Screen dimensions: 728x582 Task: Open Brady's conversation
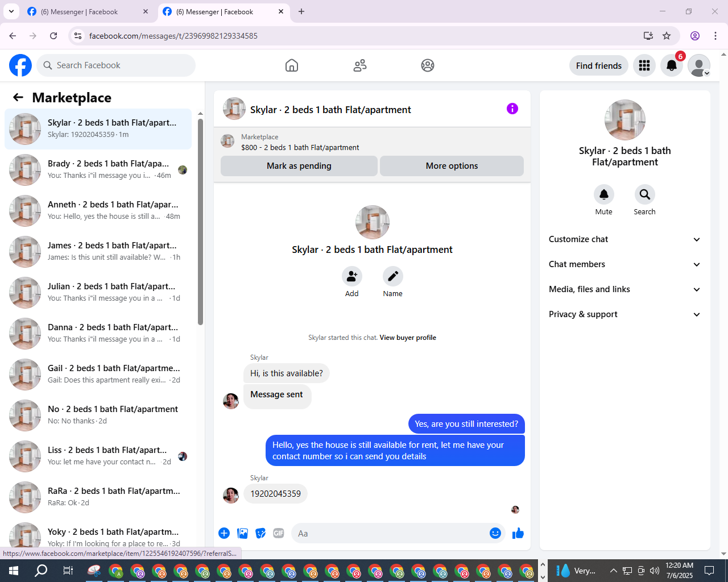tap(98, 170)
